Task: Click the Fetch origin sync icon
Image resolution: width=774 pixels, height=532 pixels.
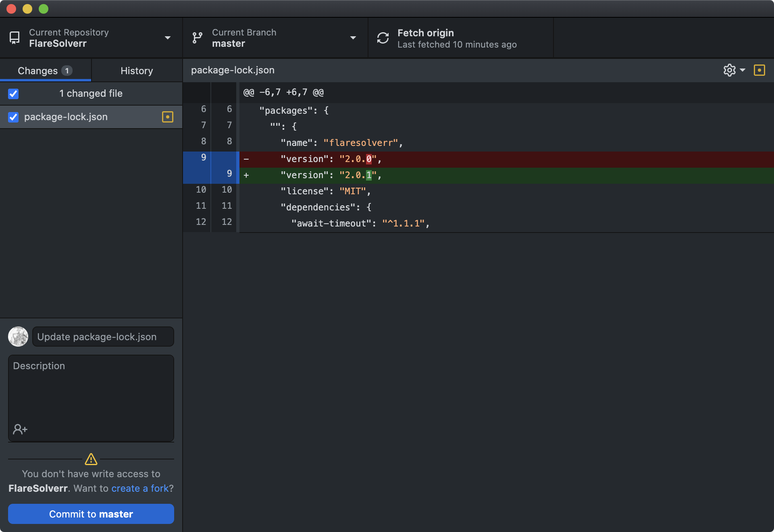Action: (383, 37)
